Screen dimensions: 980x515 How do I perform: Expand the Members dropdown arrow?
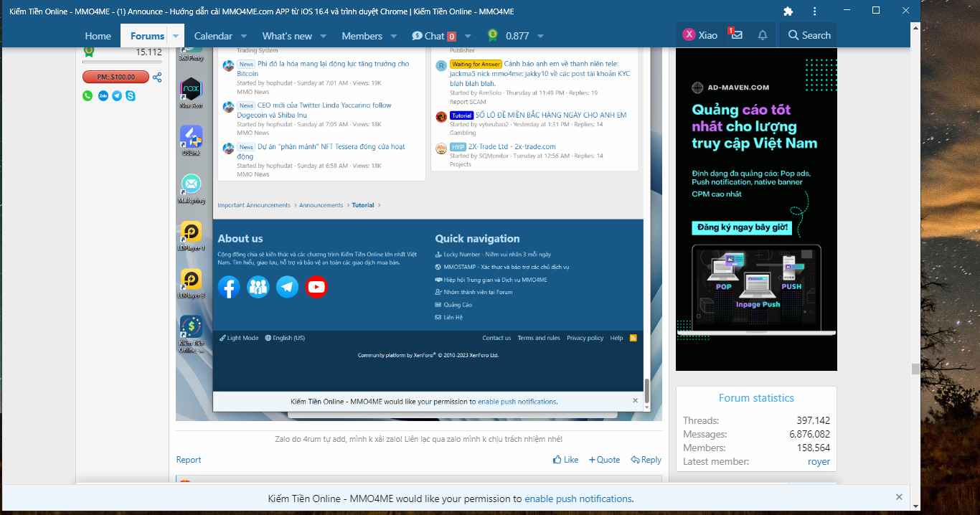click(x=394, y=36)
